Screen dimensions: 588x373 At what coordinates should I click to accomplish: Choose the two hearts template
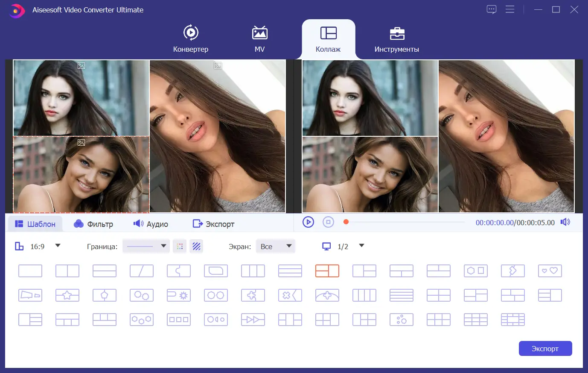[550, 271]
